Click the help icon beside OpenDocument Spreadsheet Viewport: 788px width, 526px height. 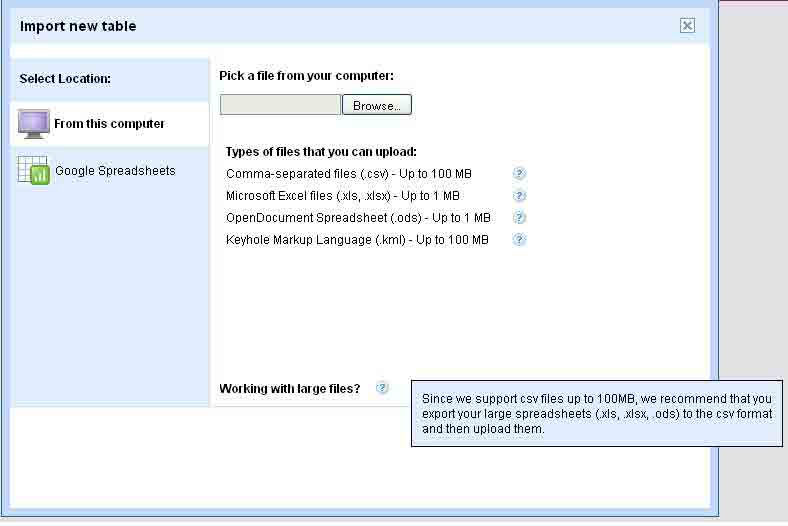click(x=519, y=218)
